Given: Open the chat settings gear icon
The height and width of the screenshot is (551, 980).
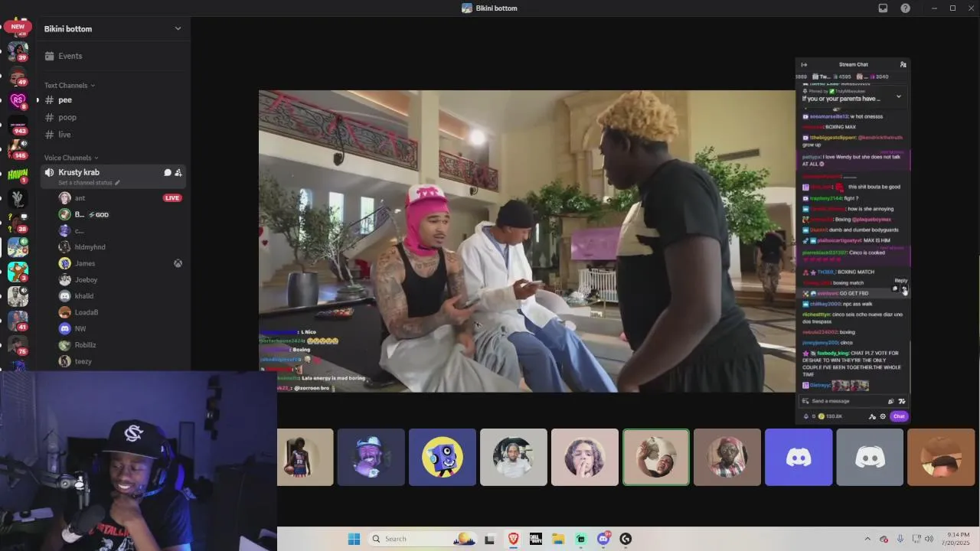Looking at the screenshot, I should 883,416.
